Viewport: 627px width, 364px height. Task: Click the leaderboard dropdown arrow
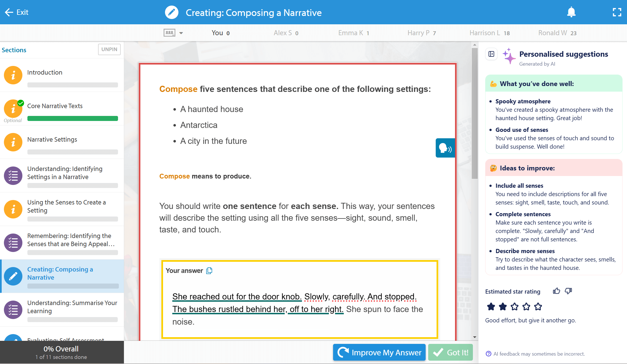point(181,33)
